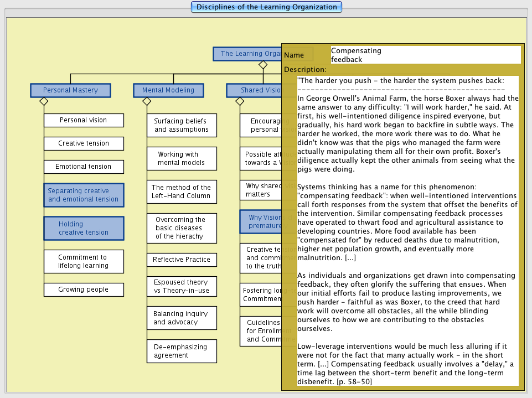Click Espoused theory vs Theory-in-use node
This screenshot has height=398, width=532.
coord(182,286)
